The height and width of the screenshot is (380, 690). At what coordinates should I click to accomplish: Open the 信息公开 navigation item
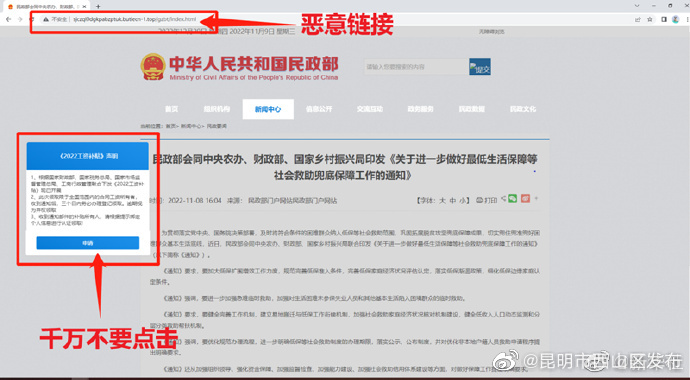pos(319,109)
